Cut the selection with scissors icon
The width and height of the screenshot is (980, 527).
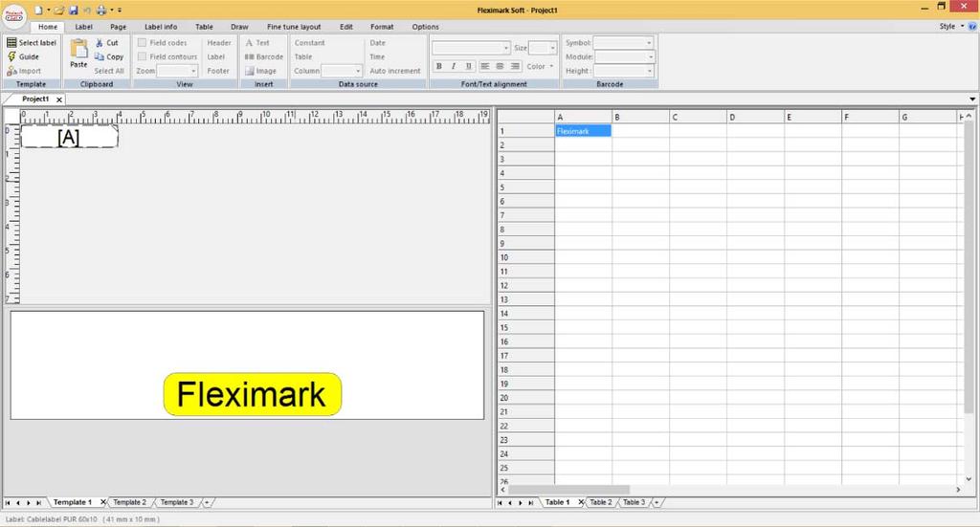(106, 42)
